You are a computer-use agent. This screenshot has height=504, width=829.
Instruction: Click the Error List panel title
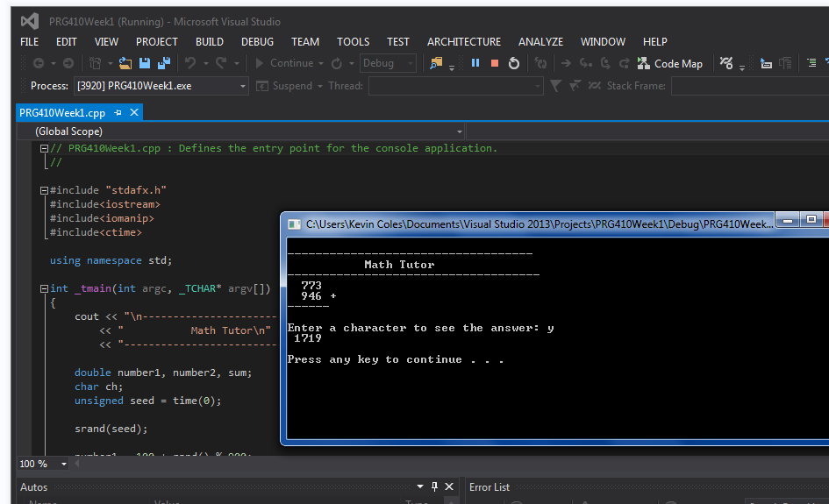[x=489, y=487]
